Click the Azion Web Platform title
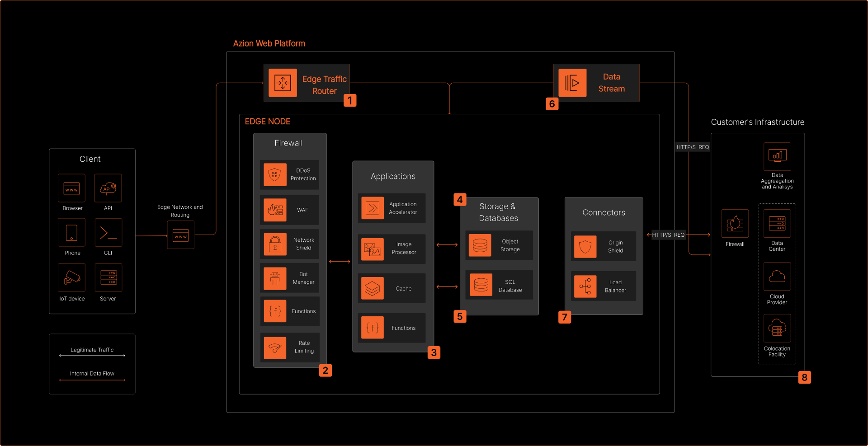The image size is (868, 446). (269, 43)
